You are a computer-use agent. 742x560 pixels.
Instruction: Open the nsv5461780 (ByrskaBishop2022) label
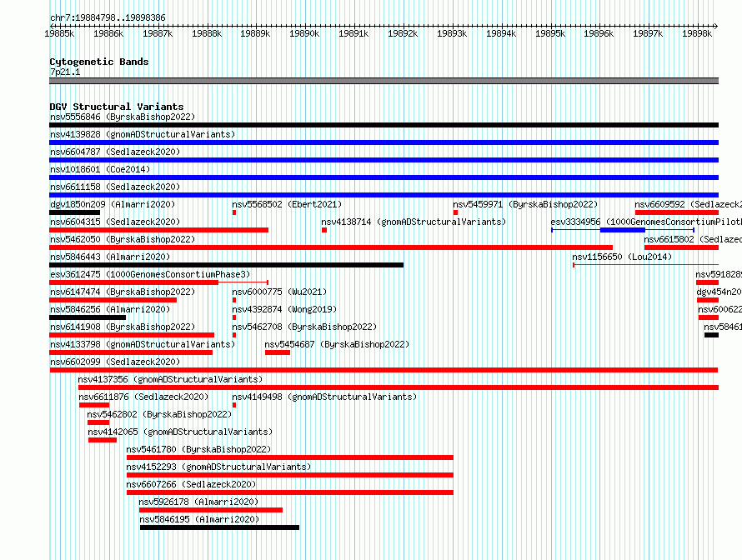point(198,449)
